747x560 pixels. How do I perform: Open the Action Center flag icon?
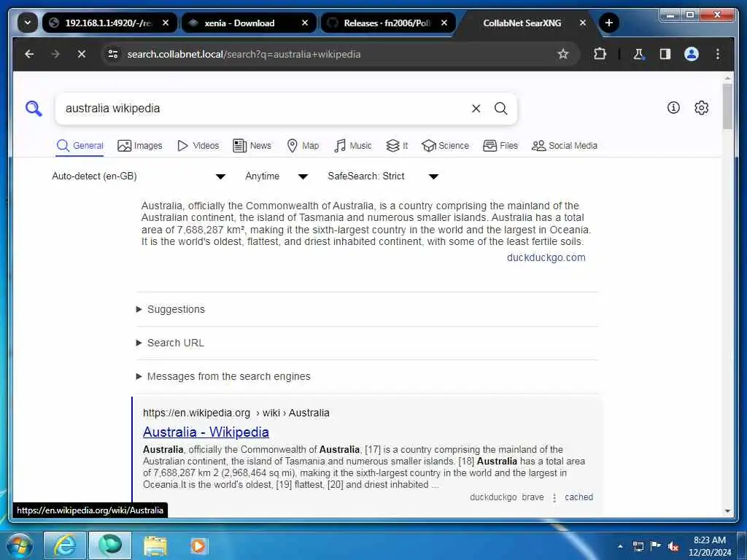(x=656, y=546)
